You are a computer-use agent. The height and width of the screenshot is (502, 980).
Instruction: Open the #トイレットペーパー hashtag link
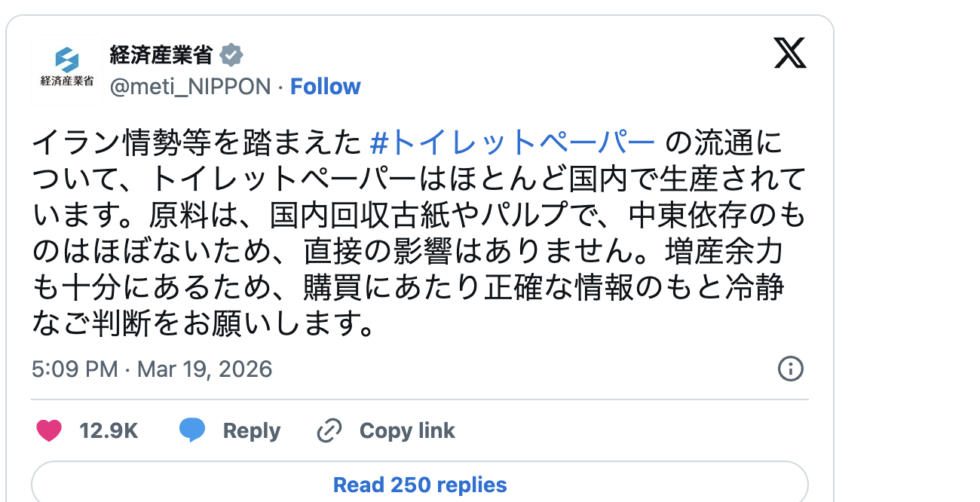point(515,142)
